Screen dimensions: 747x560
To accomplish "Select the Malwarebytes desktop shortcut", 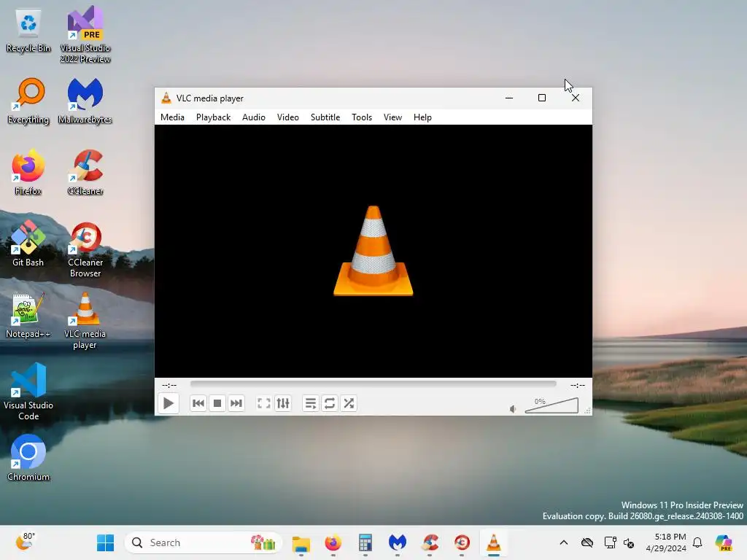I will [85, 101].
